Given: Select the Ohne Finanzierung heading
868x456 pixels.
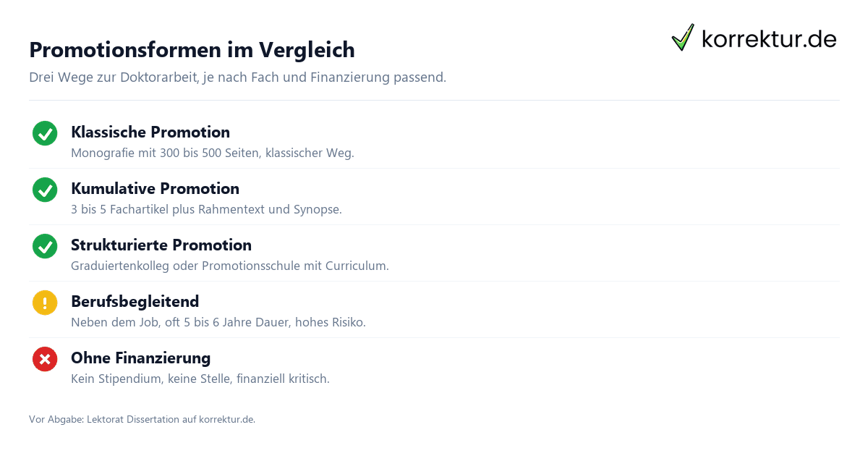Looking at the screenshot, I should (x=140, y=358).
